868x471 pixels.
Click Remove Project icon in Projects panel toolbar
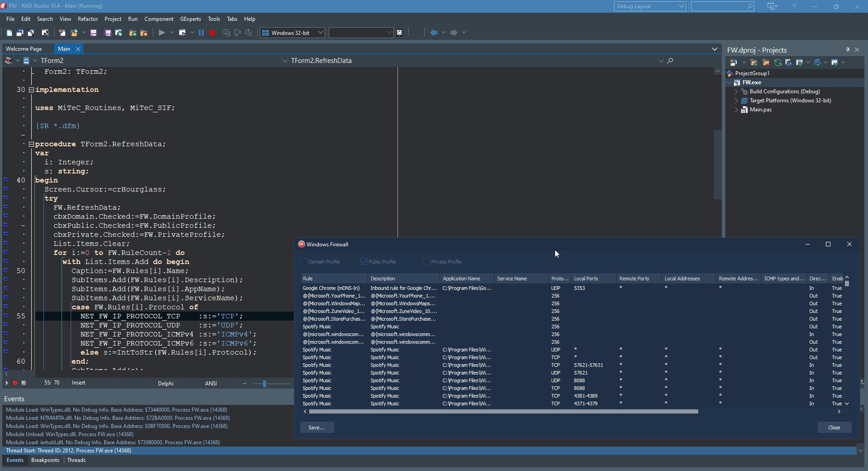click(766, 62)
